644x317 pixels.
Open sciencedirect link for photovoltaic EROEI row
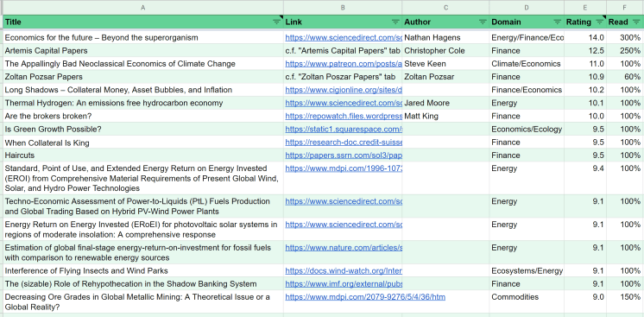tap(344, 225)
